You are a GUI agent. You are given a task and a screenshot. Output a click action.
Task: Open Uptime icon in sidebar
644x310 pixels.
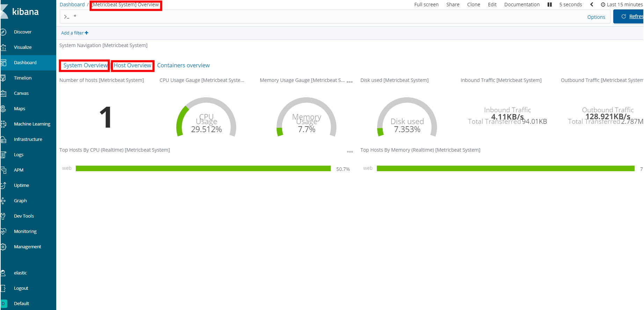pyautogui.click(x=3, y=186)
